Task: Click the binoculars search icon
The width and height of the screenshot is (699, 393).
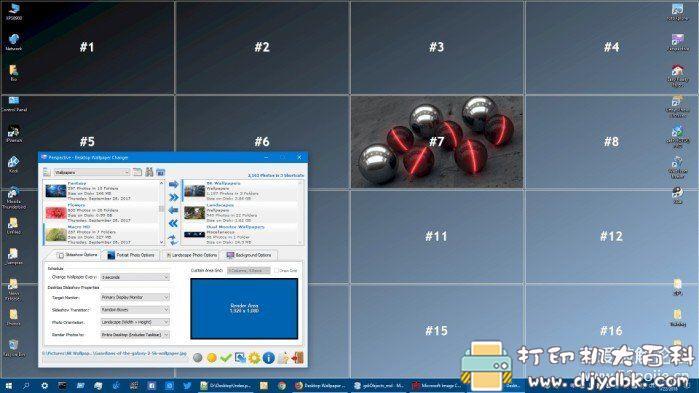Action: [x=149, y=172]
